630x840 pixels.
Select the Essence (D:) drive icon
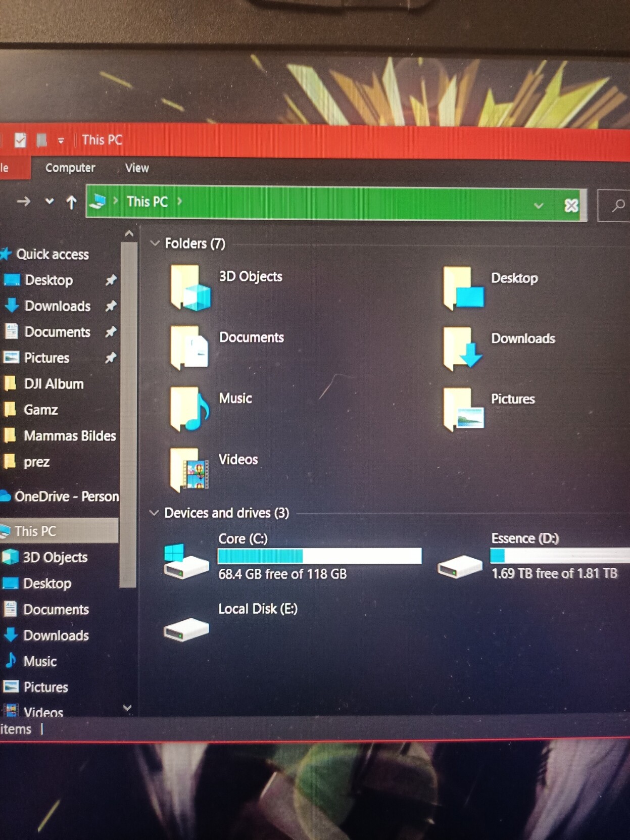point(459,567)
